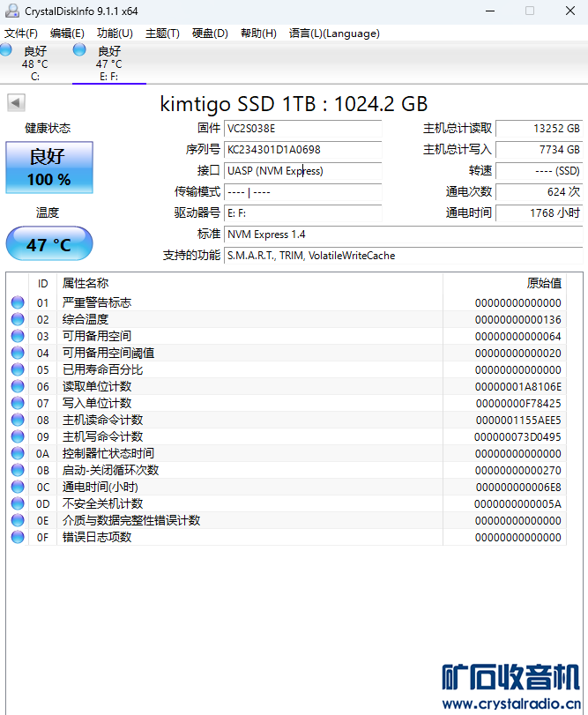Open the 语言(L)(Language) menu

pyautogui.click(x=334, y=34)
